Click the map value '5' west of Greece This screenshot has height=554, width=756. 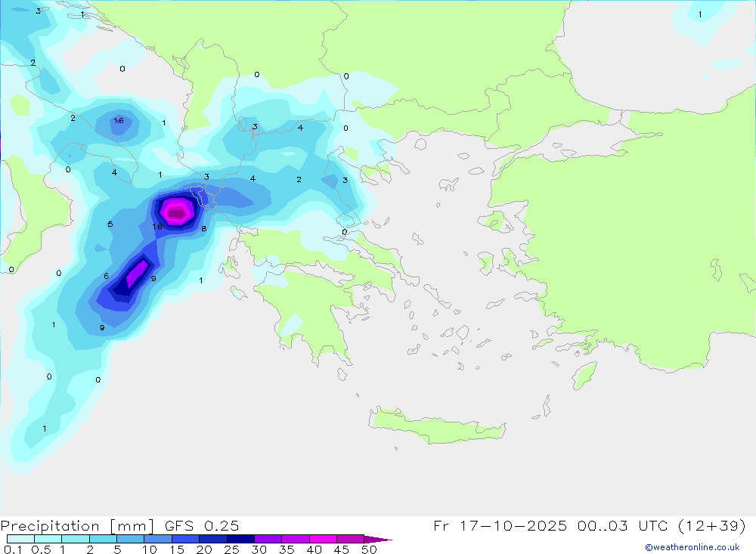click(x=110, y=224)
